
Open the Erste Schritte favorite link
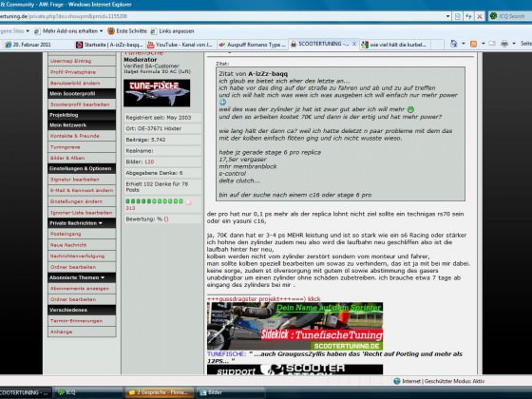[131, 31]
